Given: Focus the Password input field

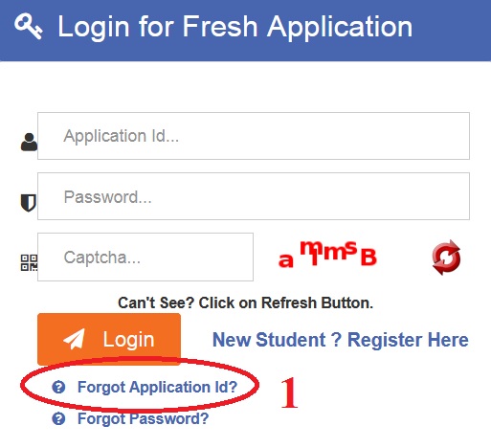Looking at the screenshot, I should pos(254,196).
